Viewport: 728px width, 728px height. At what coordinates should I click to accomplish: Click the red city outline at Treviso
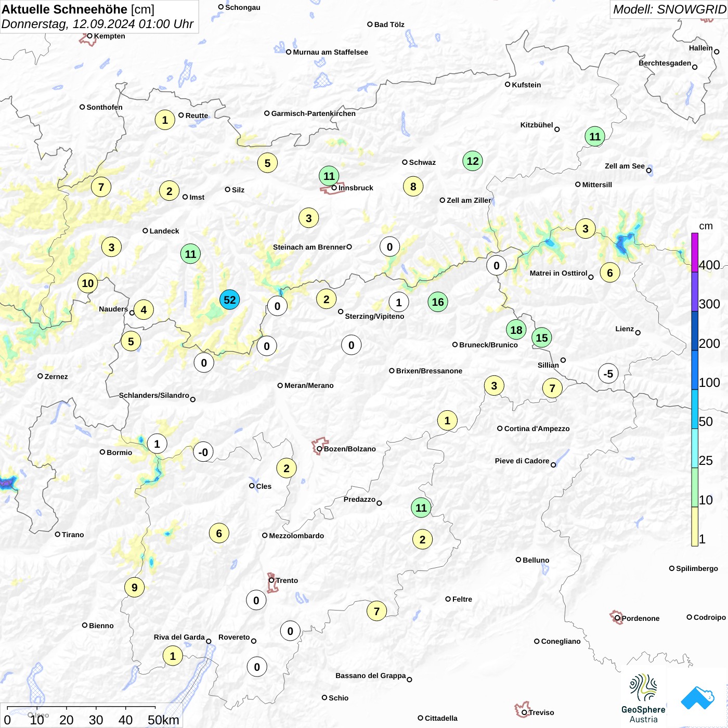pyautogui.click(x=522, y=709)
